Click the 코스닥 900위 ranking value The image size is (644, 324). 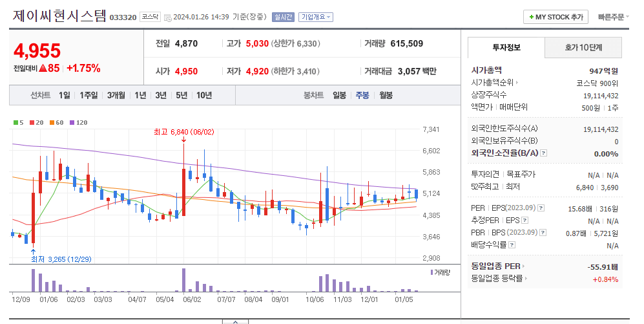[597, 83]
